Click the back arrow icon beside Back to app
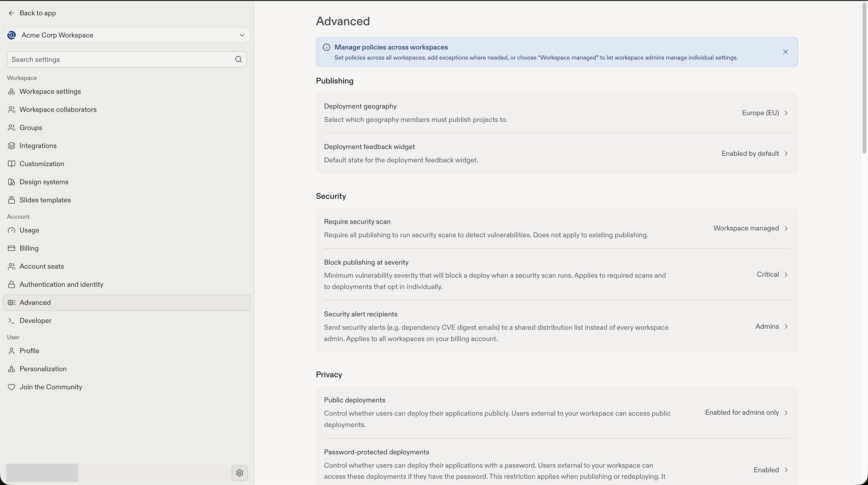Screen dimensions: 868x485 tap(12, 13)
